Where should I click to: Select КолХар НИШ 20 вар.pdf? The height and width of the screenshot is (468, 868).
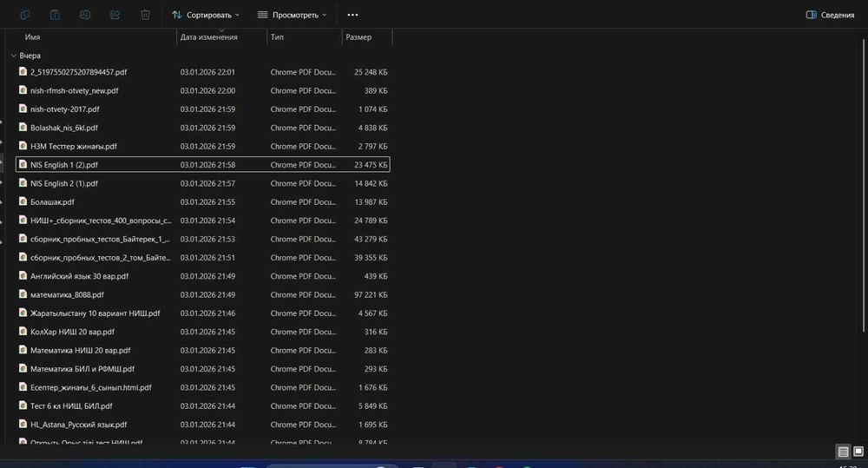(202, 332)
